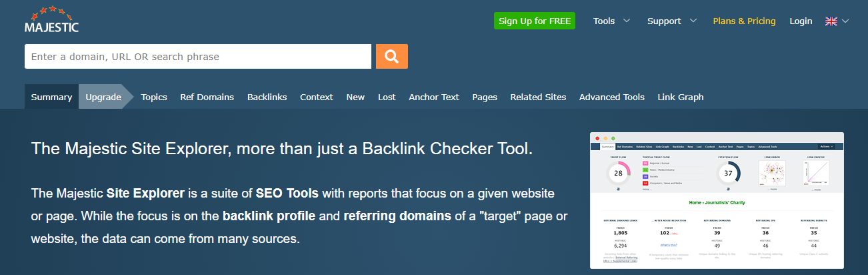Image resolution: width=868 pixels, height=275 pixels.
Task: Click Citation Flow 37 gauge in preview
Action: pyautogui.click(x=727, y=174)
